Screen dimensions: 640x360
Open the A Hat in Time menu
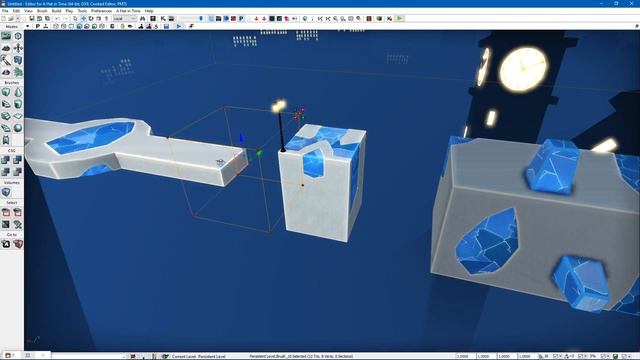[x=128, y=11]
